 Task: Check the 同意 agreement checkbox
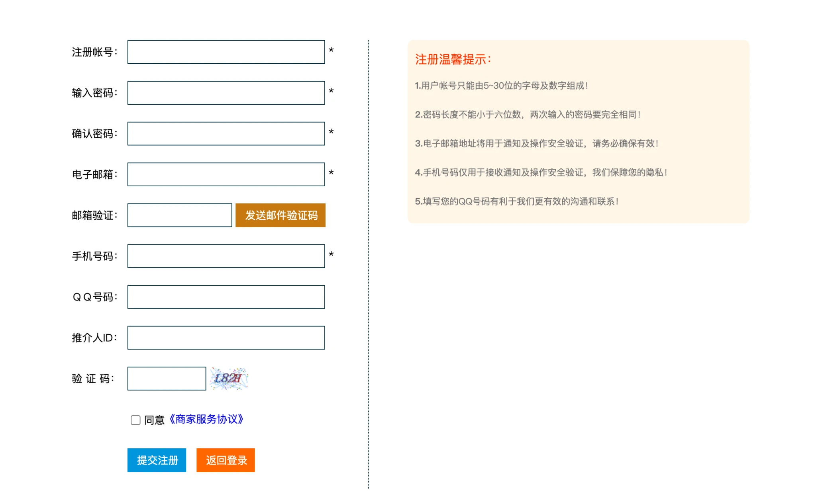[x=135, y=420]
